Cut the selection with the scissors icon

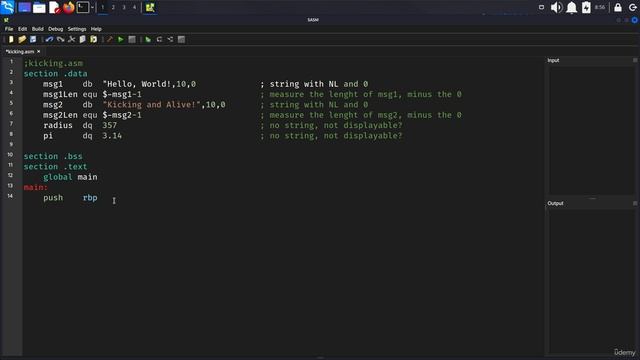coord(71,40)
